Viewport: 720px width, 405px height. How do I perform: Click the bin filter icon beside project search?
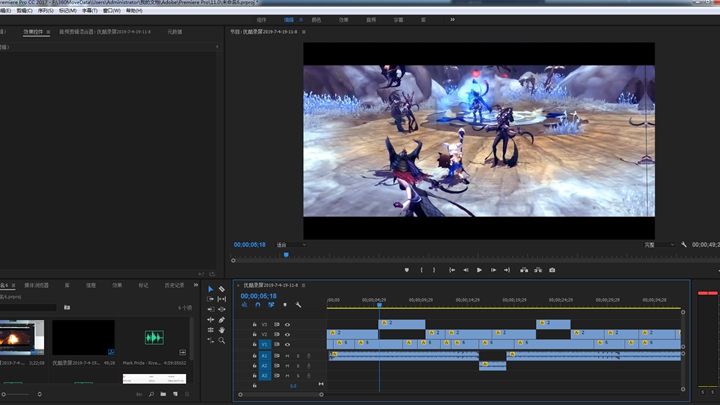click(67, 308)
